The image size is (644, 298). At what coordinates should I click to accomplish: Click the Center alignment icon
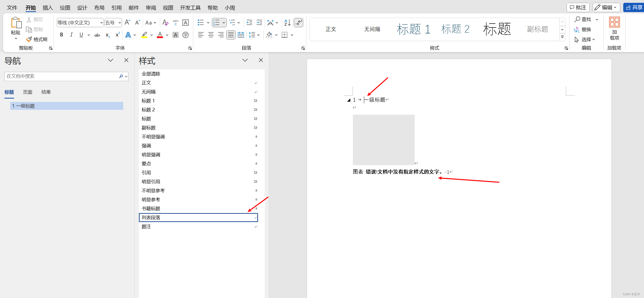pyautogui.click(x=211, y=35)
